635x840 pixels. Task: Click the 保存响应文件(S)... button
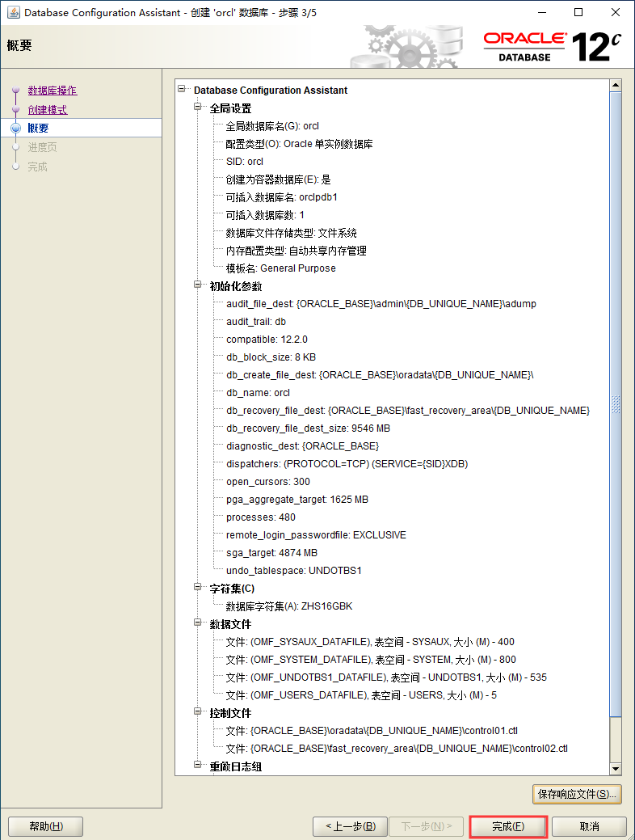(x=577, y=794)
